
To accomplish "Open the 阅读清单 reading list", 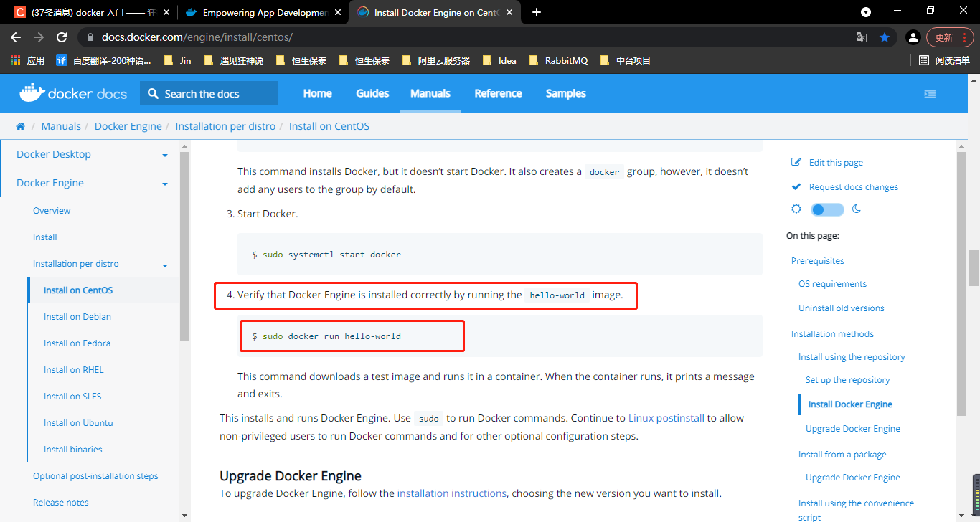I will [x=944, y=60].
